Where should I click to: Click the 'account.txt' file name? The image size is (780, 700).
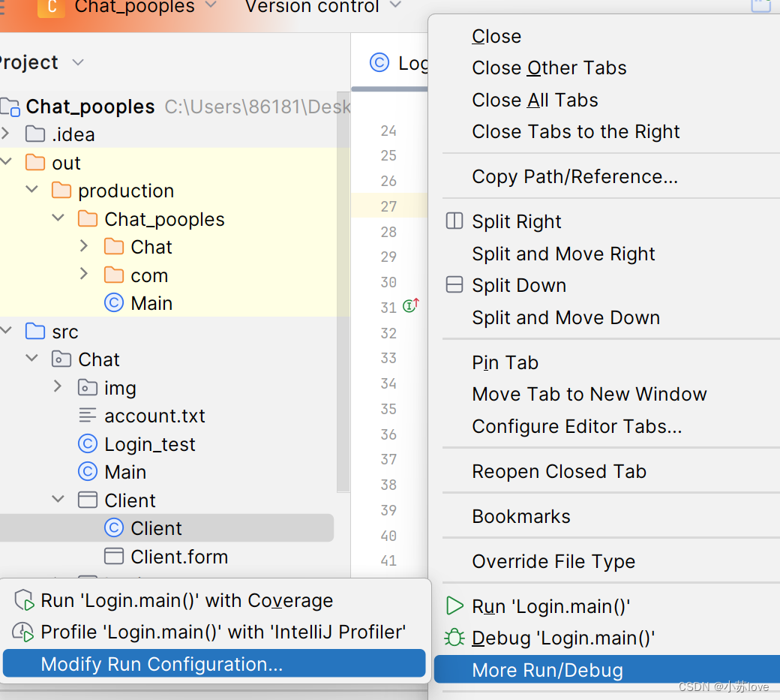coord(154,416)
